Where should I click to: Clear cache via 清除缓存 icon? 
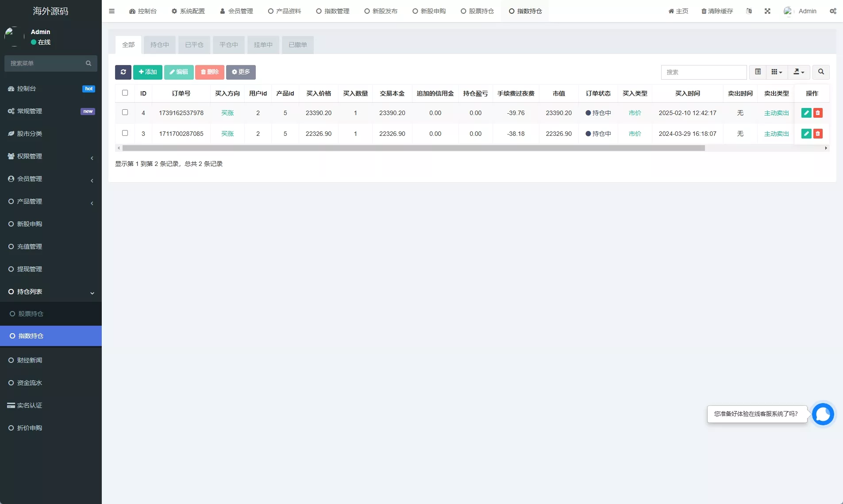[x=716, y=11]
